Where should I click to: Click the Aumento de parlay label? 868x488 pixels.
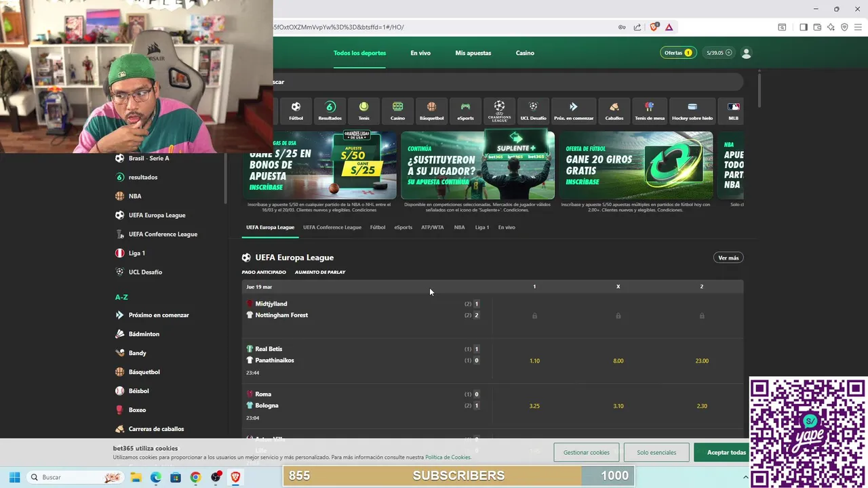[x=320, y=272]
